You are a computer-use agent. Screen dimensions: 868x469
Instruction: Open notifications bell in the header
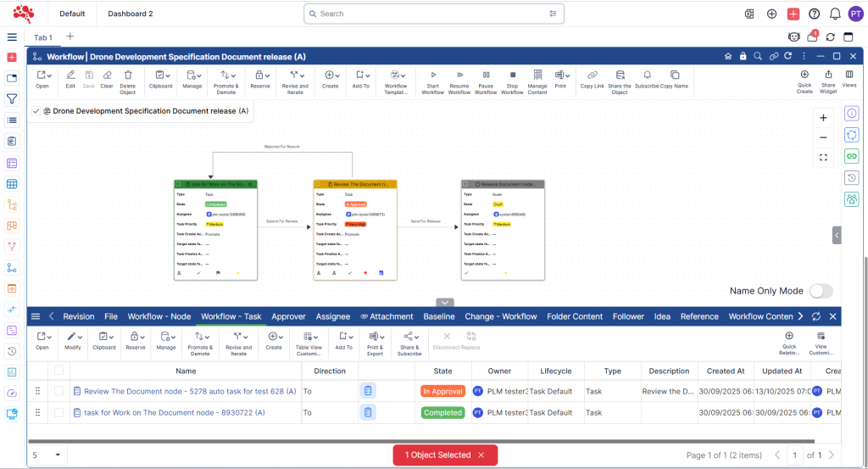tap(835, 14)
